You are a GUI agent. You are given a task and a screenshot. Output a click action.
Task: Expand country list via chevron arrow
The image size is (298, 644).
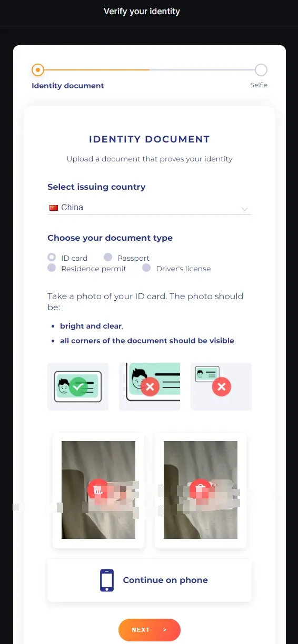(x=245, y=209)
